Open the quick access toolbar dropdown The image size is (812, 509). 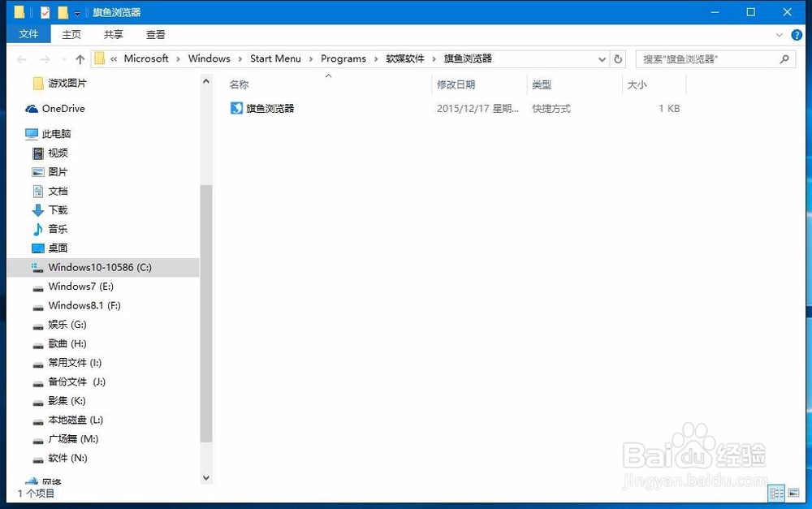[x=77, y=12]
